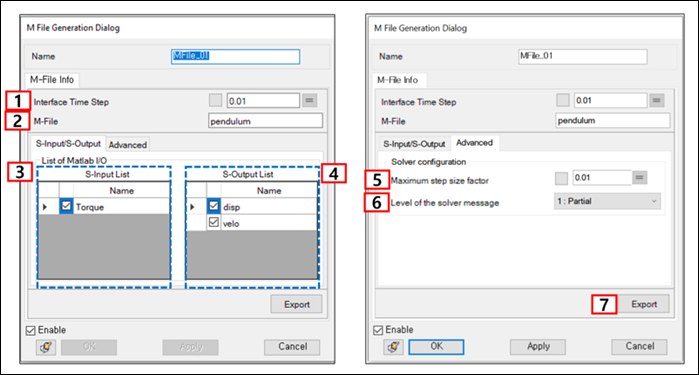Click the dialog help icon in left dialog
This screenshot has height=375, width=699.
(46, 347)
